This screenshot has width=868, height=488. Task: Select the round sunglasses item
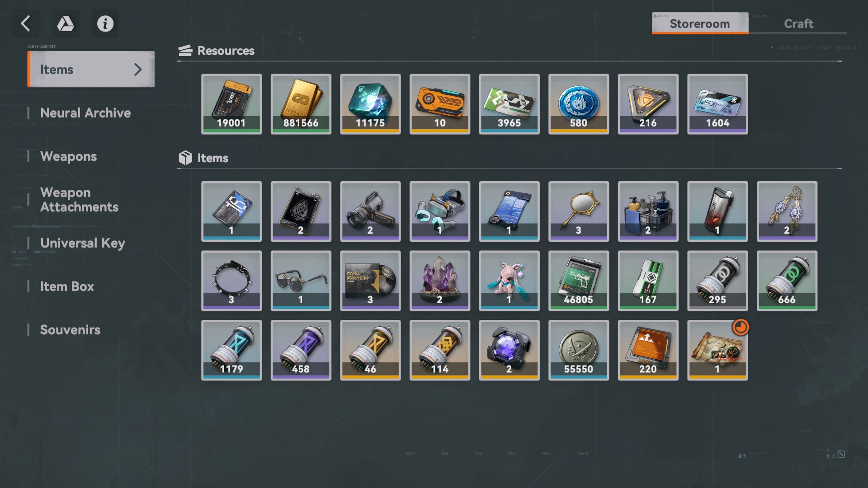301,281
